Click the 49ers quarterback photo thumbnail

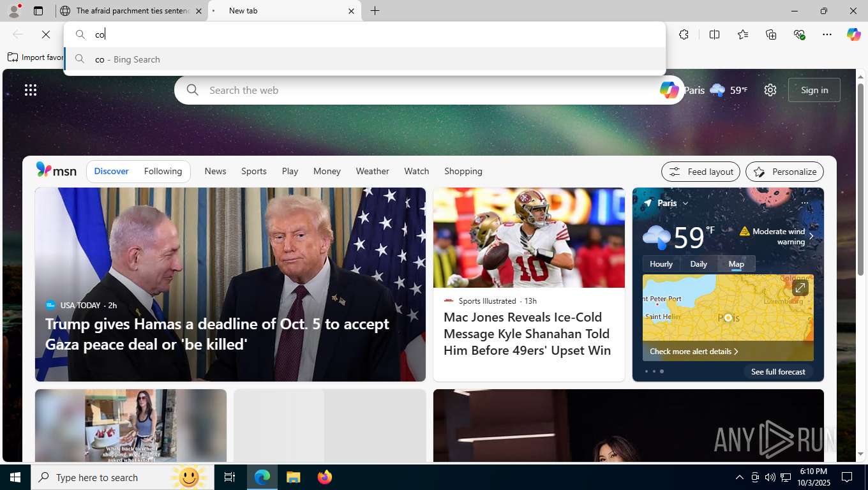point(529,237)
